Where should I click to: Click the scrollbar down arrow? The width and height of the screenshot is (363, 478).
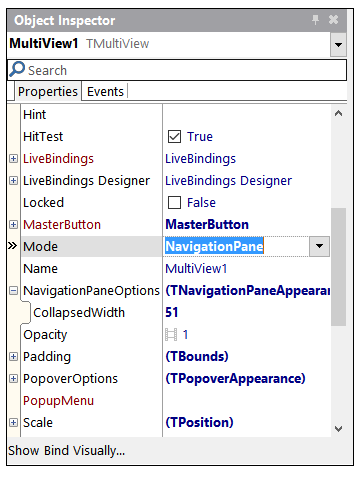point(339,429)
